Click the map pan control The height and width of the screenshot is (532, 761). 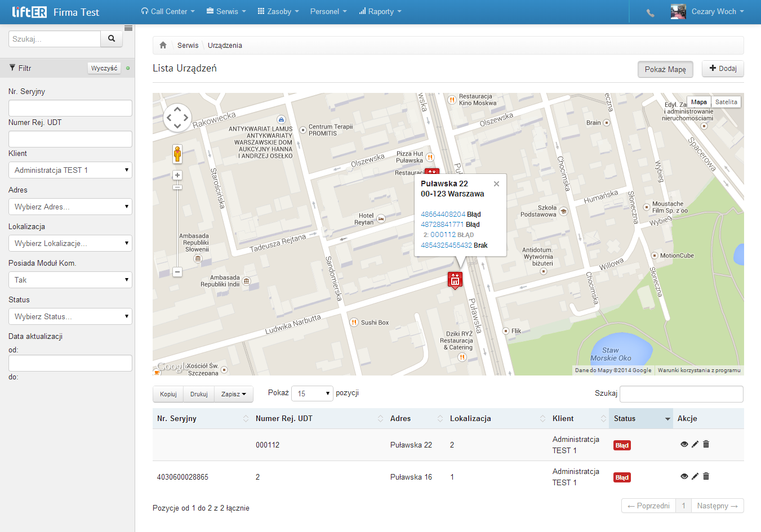[x=177, y=118]
